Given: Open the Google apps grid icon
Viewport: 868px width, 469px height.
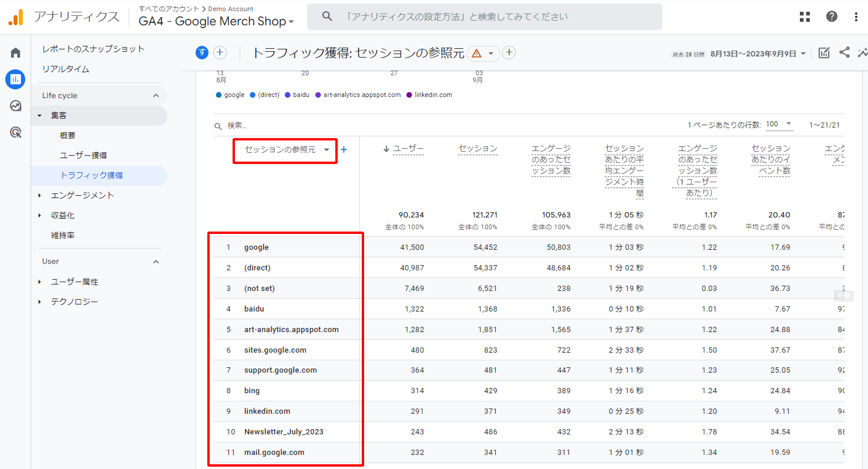Looking at the screenshot, I should (x=805, y=16).
